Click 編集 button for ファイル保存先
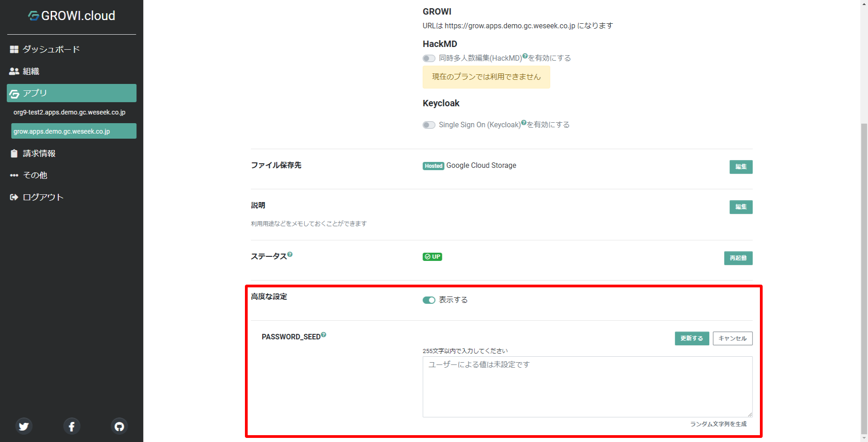The height and width of the screenshot is (442, 868). [x=741, y=167]
